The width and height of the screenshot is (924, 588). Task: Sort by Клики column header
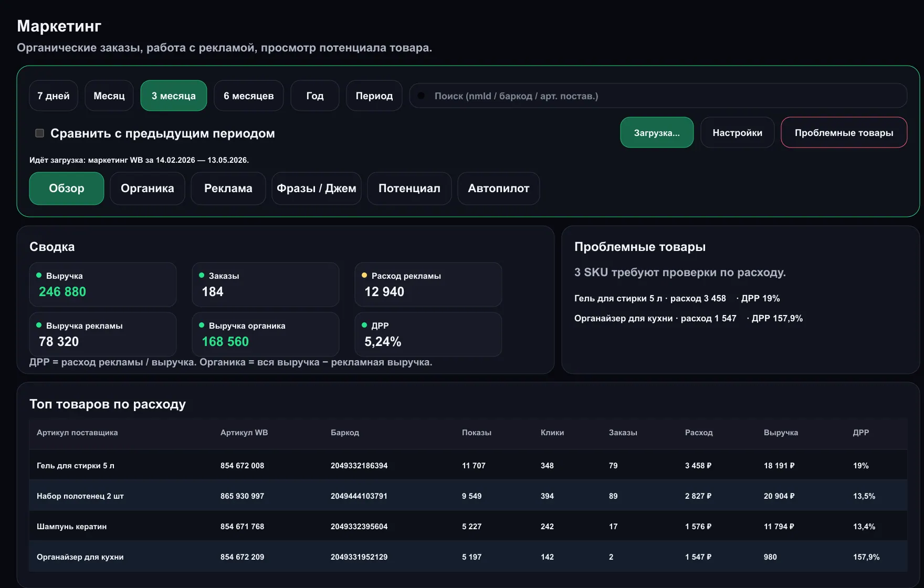coord(552,433)
